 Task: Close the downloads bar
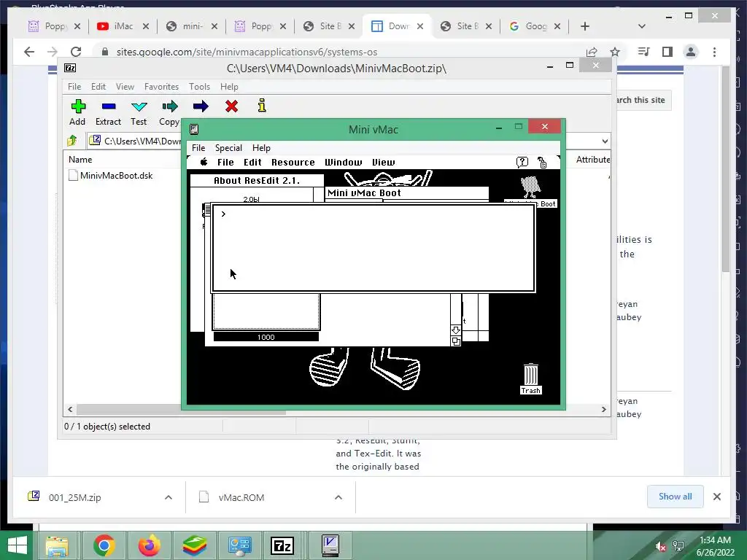[717, 496]
